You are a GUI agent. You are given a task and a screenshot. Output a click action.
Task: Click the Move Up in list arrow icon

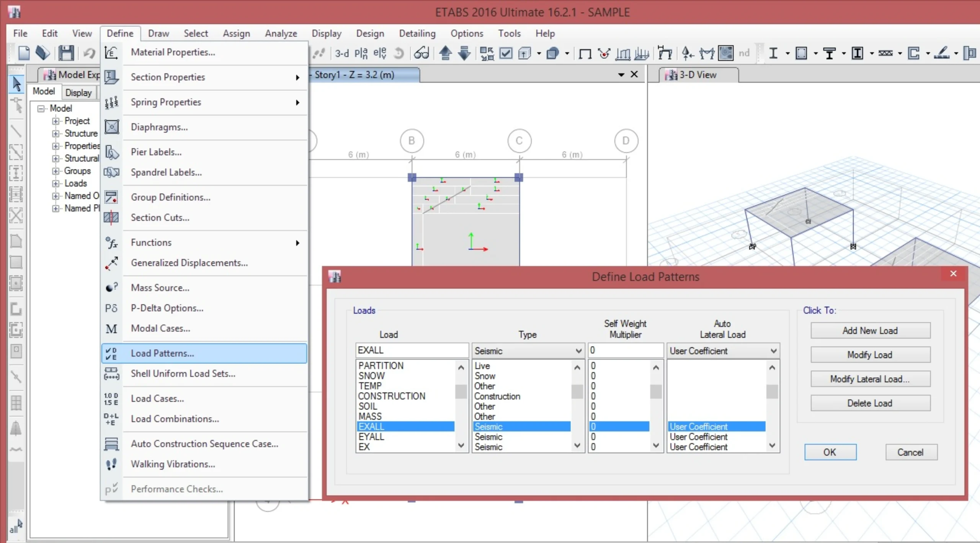[445, 53]
